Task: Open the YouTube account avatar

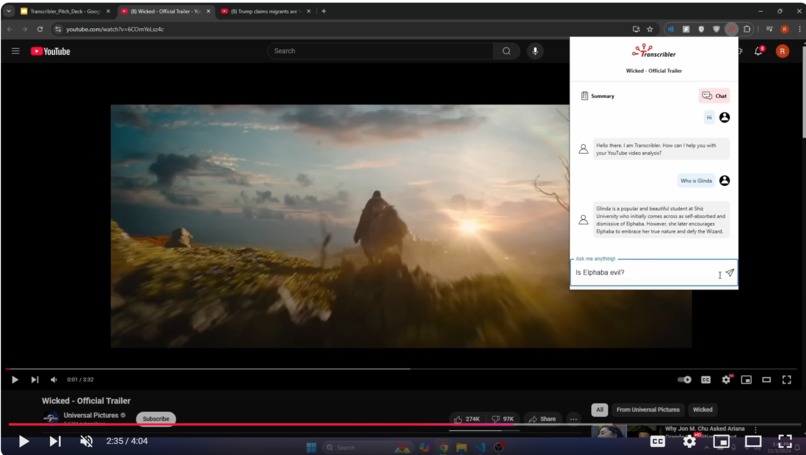Action: click(x=782, y=51)
